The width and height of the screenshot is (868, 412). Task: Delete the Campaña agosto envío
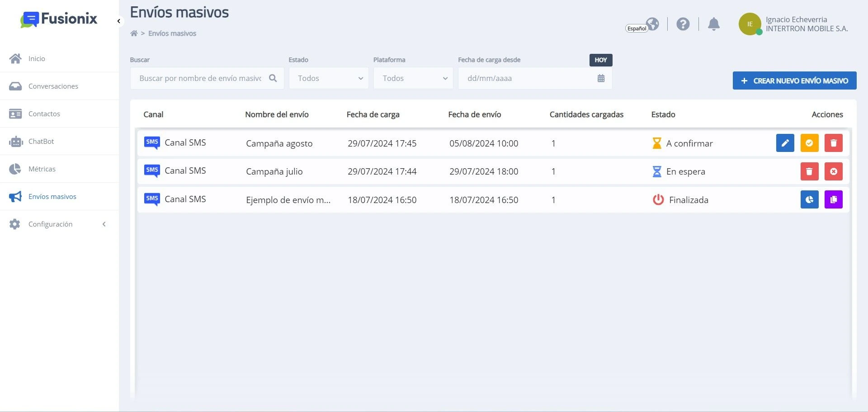click(x=833, y=143)
